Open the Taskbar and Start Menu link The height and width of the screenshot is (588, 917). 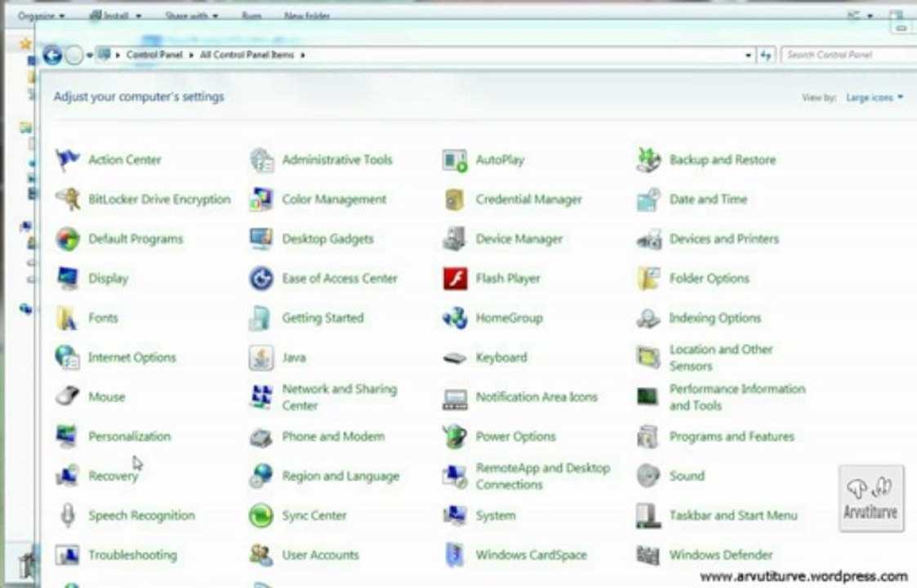[733, 515]
